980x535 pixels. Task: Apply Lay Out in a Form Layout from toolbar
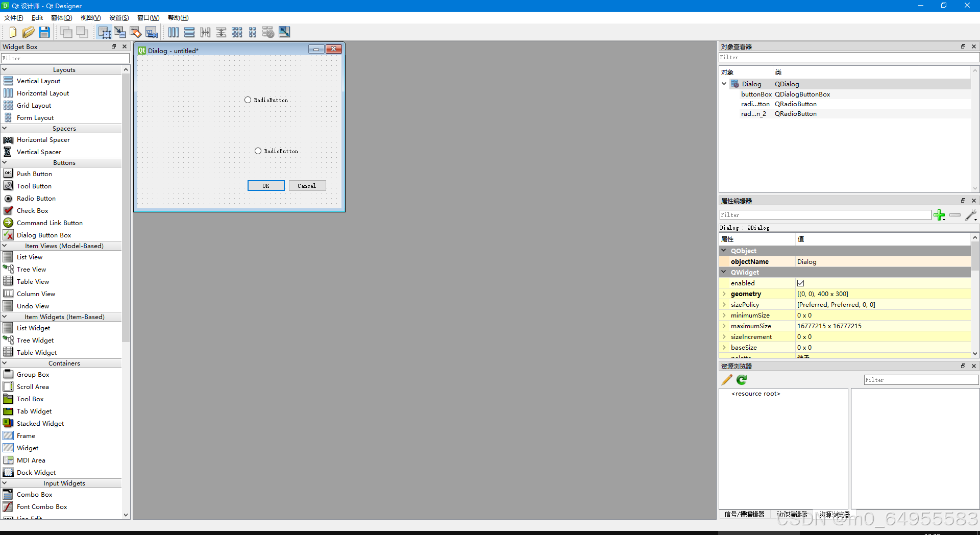tap(253, 32)
